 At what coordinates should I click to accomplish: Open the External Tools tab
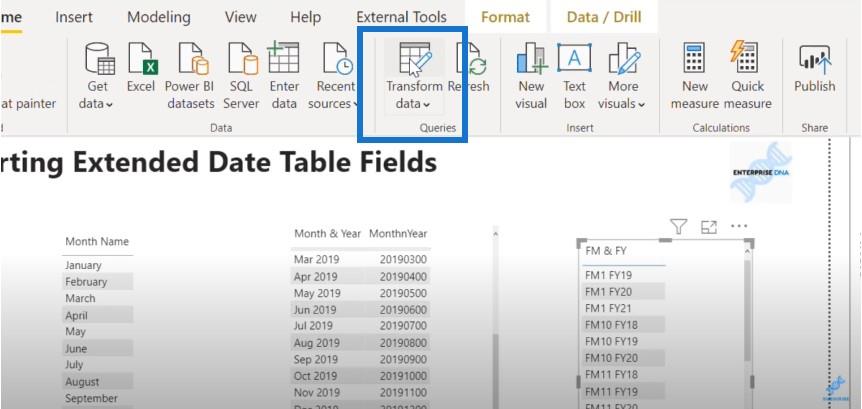click(401, 17)
